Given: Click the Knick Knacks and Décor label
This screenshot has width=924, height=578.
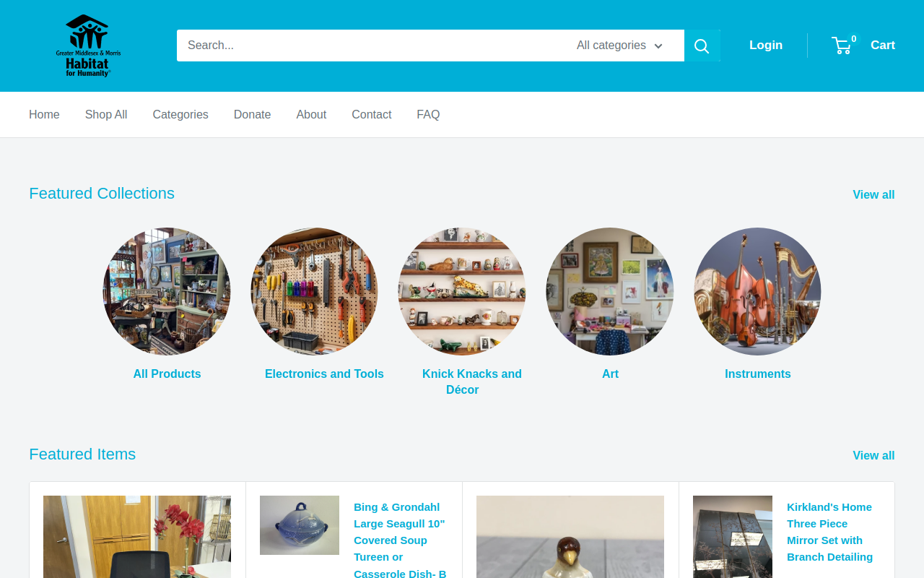Looking at the screenshot, I should click(472, 381).
